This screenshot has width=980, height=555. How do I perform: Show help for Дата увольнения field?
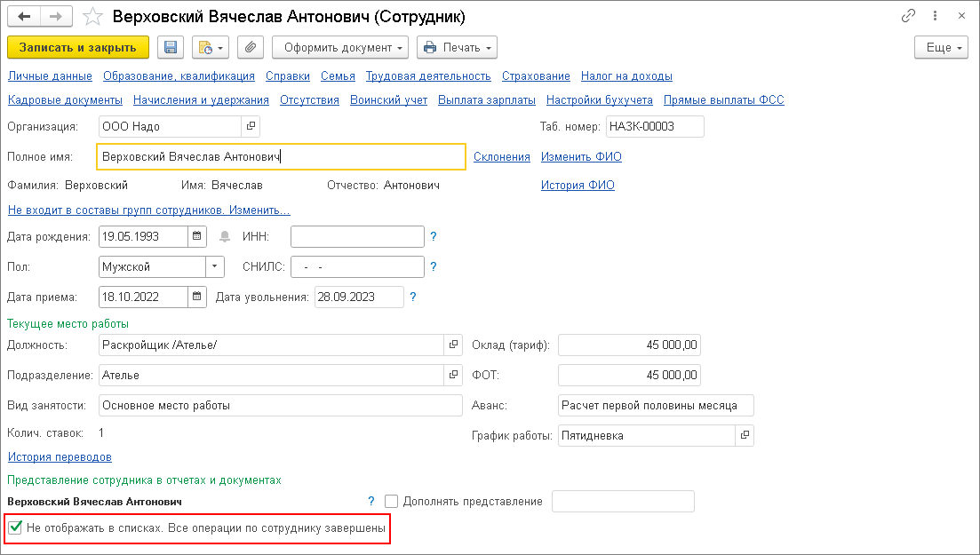pyautogui.click(x=412, y=297)
